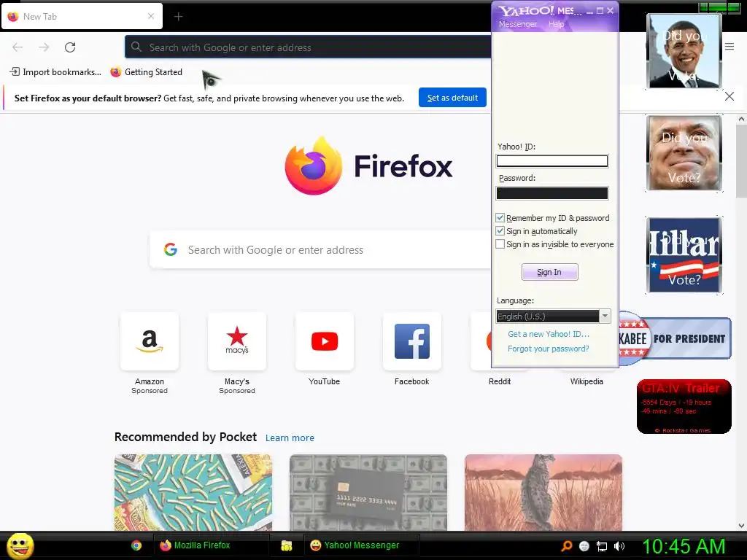The height and width of the screenshot is (560, 747).
Task: Click the GTA:IV Trailer countdown gadget
Action: 684,406
